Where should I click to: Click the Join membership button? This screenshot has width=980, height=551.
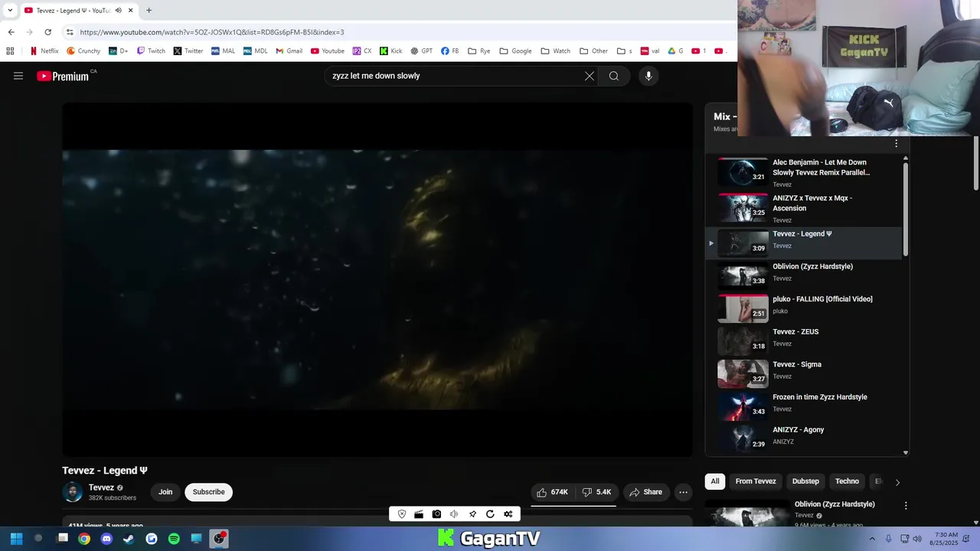click(x=165, y=492)
